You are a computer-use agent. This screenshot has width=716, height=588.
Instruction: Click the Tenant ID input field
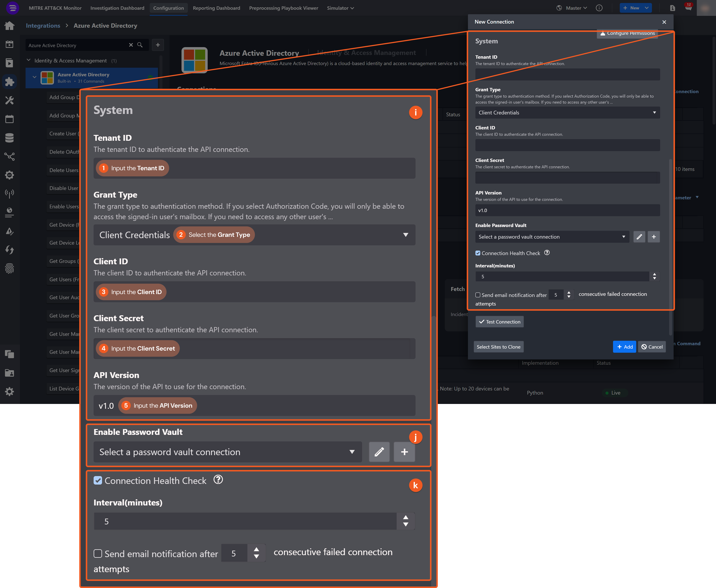pos(567,75)
